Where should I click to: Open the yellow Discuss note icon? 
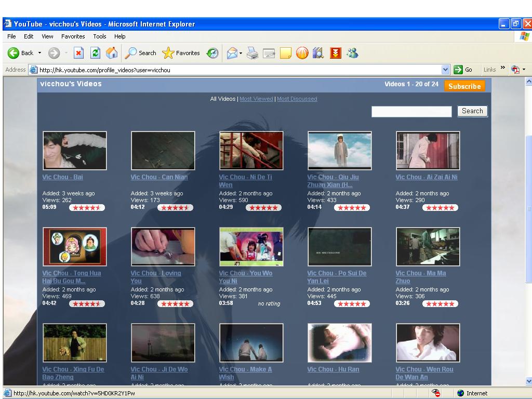(x=286, y=53)
